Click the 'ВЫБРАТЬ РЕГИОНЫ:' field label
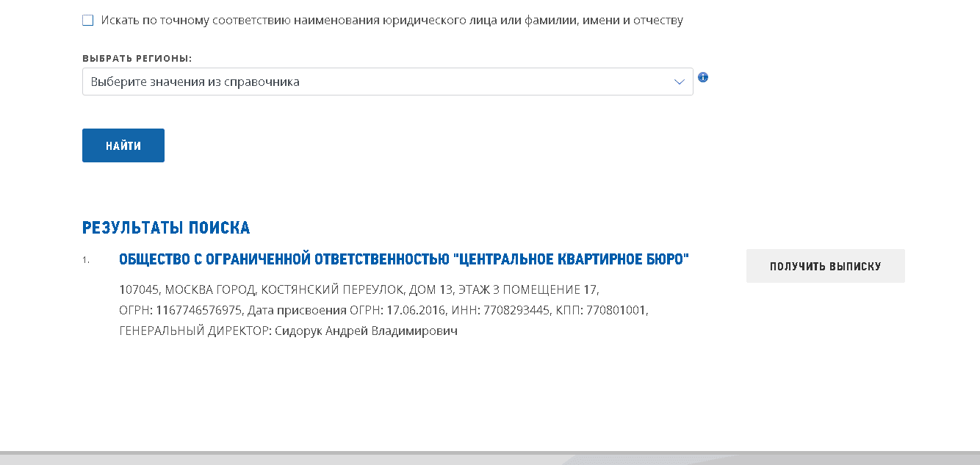The height and width of the screenshot is (465, 980). (137, 58)
